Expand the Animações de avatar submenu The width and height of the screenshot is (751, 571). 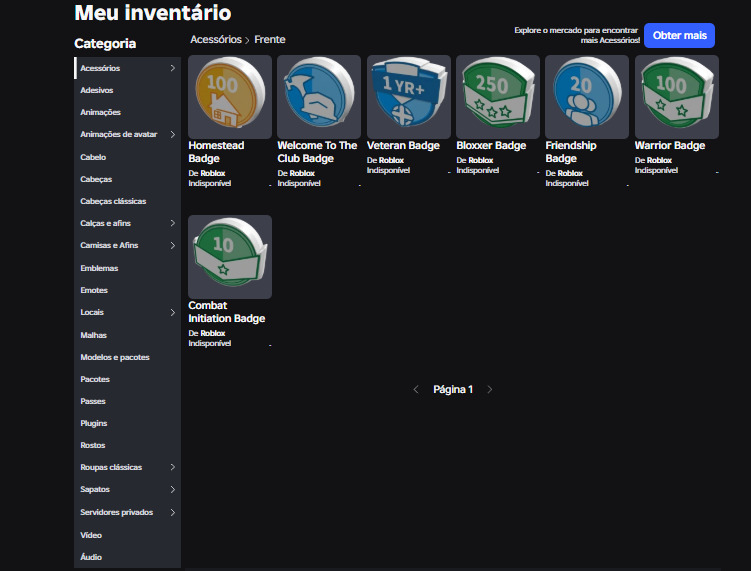[x=173, y=134]
